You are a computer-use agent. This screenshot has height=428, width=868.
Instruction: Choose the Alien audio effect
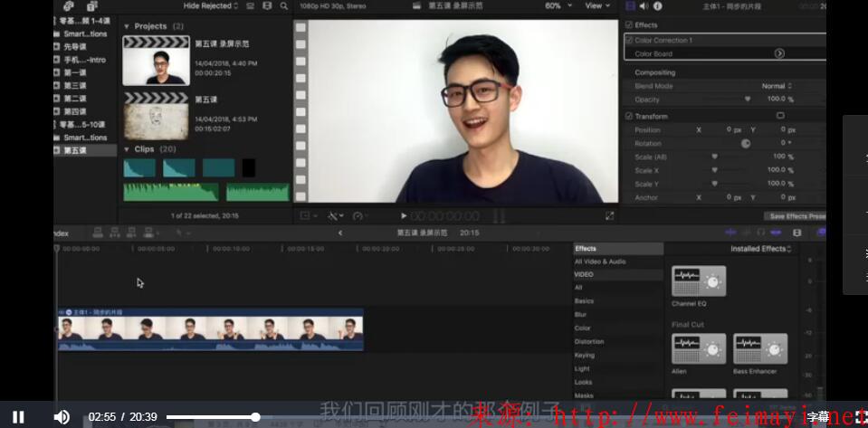coord(698,349)
